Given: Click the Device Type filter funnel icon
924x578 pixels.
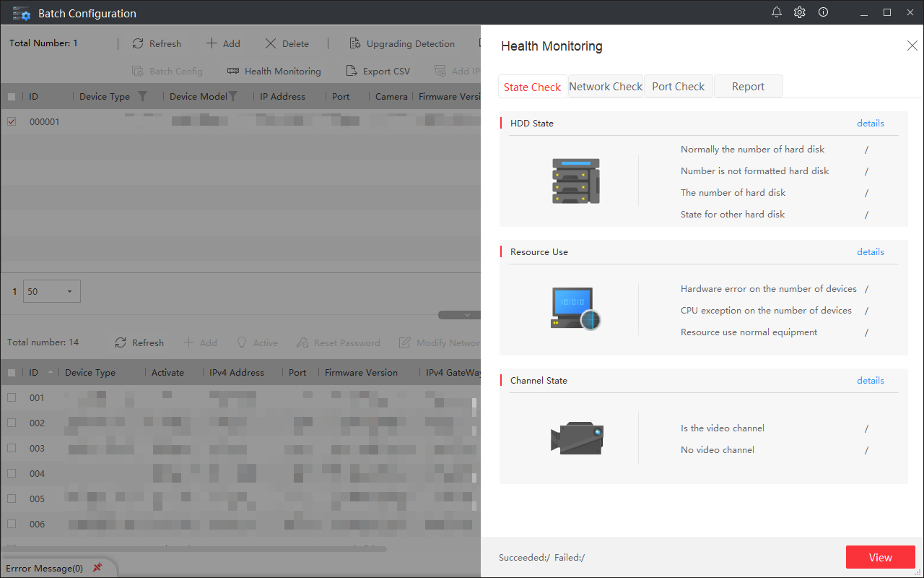Looking at the screenshot, I should point(142,96).
